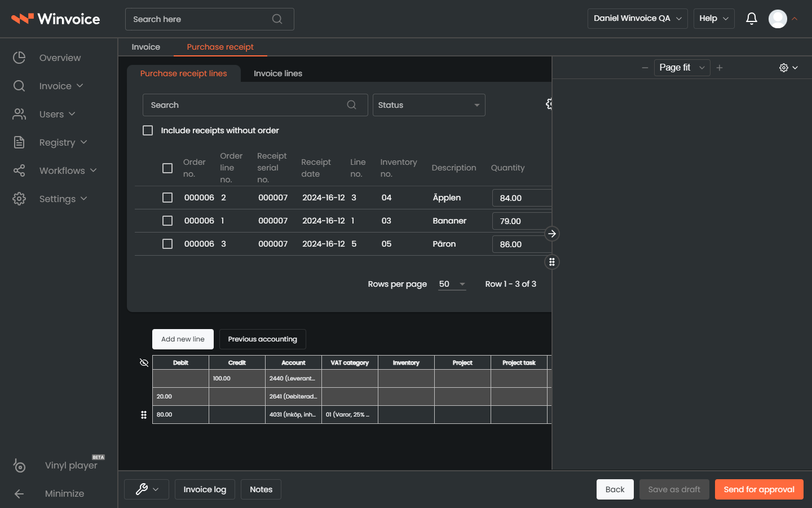812x508 pixels.
Task: Open the Status filter dropdown
Action: click(x=429, y=105)
